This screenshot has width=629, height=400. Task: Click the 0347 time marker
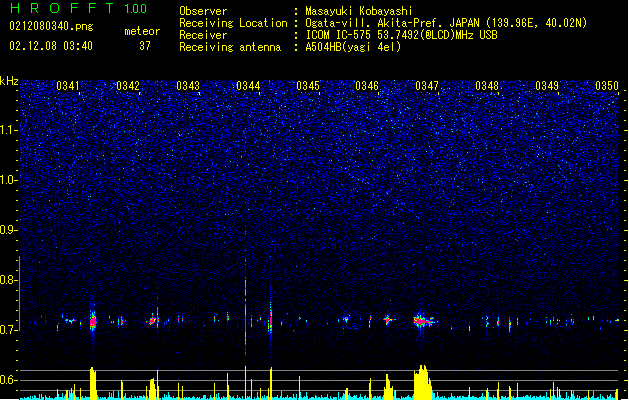tap(427, 86)
